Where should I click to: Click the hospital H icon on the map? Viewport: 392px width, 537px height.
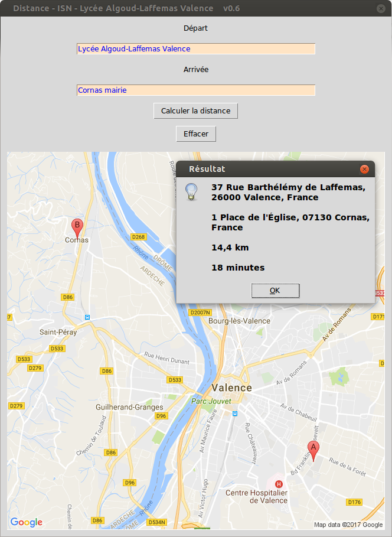click(279, 484)
